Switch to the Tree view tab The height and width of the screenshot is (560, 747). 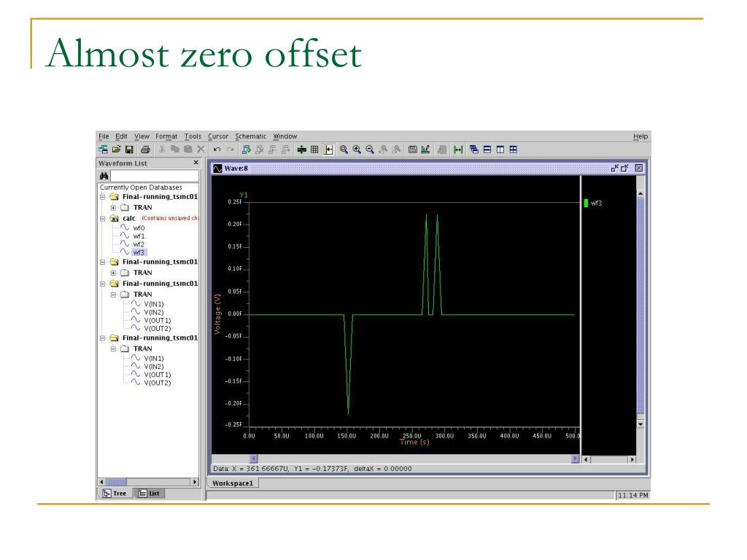coord(116,494)
